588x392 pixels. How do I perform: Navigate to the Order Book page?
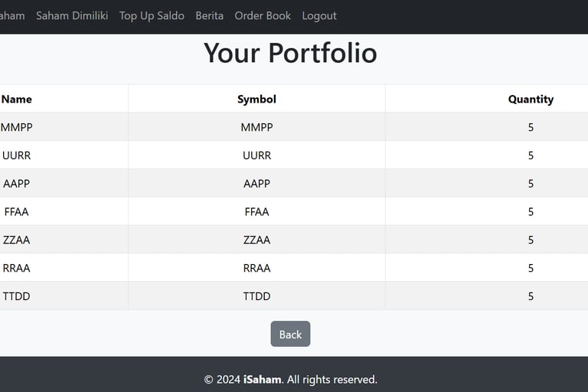[x=263, y=15]
